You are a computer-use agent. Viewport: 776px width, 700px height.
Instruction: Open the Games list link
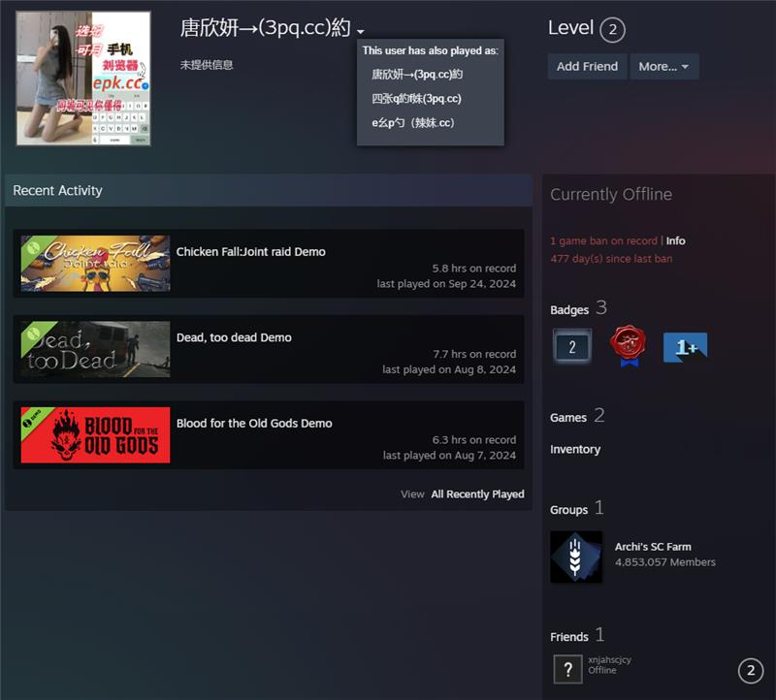(x=568, y=418)
